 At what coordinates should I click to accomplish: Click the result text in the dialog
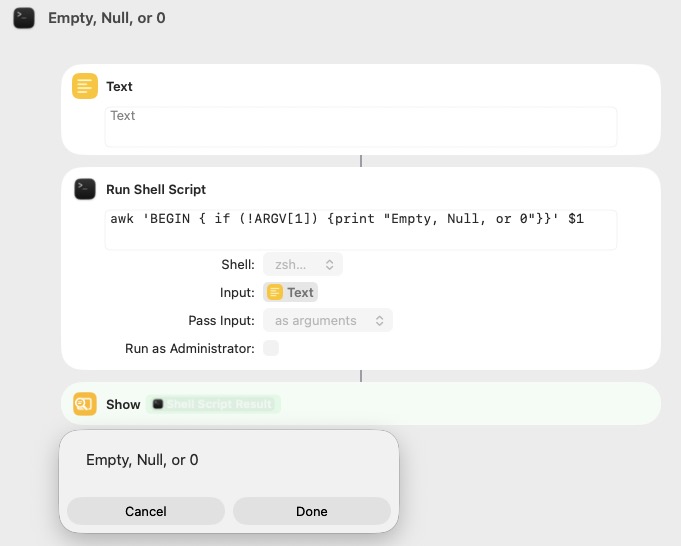coord(142,460)
